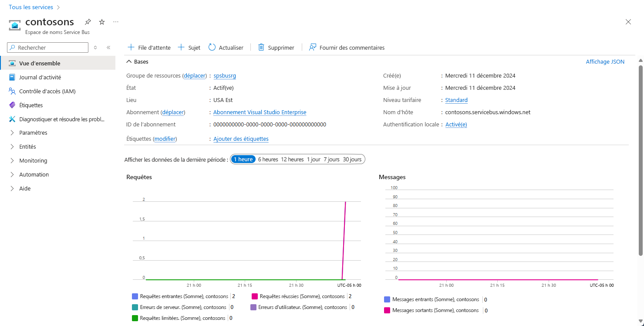Click déplacer link next to Abonnement
This screenshot has width=644, height=326.
(173, 112)
